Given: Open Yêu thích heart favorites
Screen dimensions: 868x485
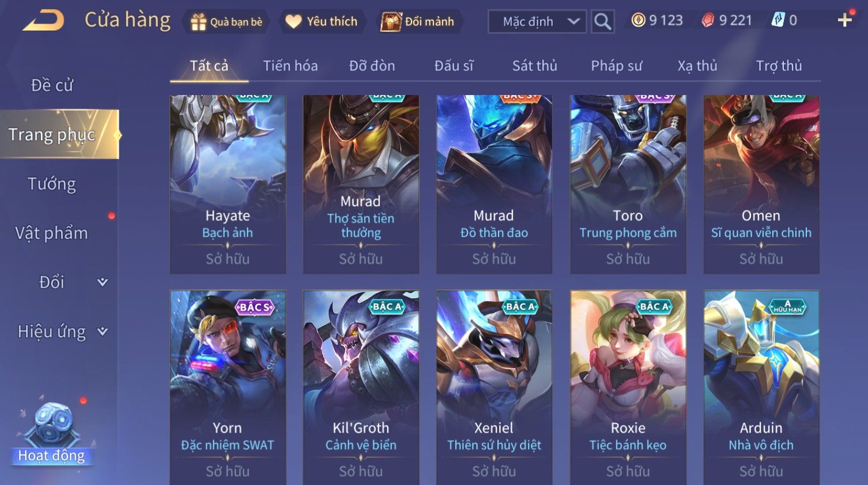Looking at the screenshot, I should click(x=293, y=22).
